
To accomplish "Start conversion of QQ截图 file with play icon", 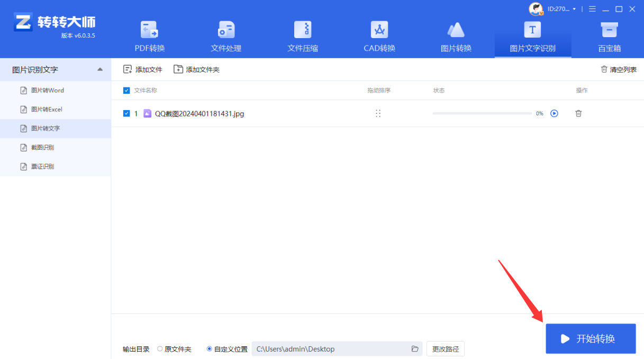I will coord(554,113).
